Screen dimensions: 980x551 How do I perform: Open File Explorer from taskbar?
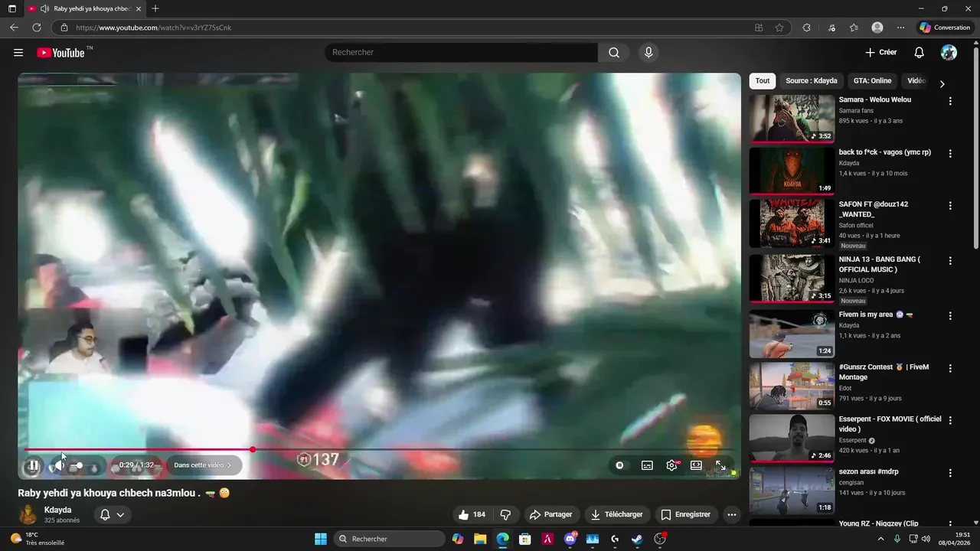point(480,539)
